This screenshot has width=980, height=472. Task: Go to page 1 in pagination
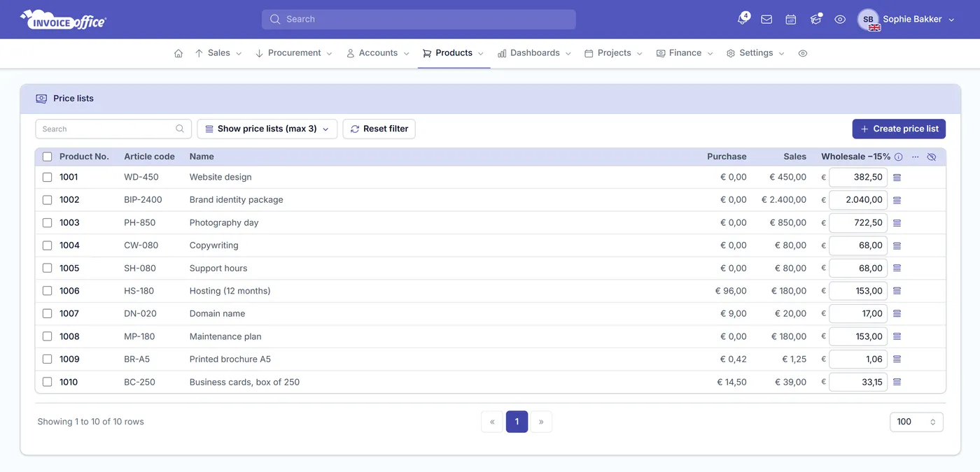[517, 422]
